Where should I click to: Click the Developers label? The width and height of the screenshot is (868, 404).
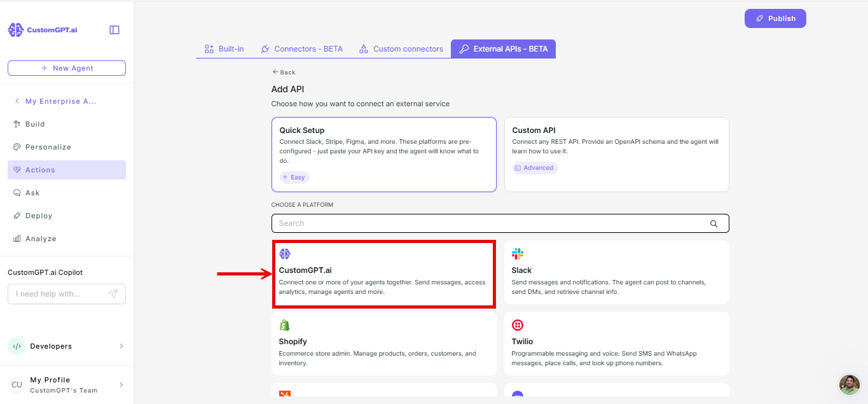(51, 346)
